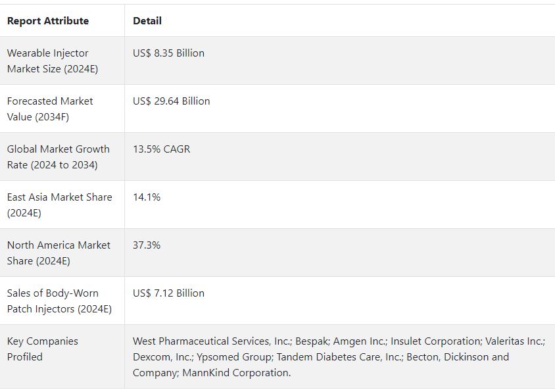The image size is (555, 392).
Task: Click the 'Detail' column header
Action: point(147,21)
